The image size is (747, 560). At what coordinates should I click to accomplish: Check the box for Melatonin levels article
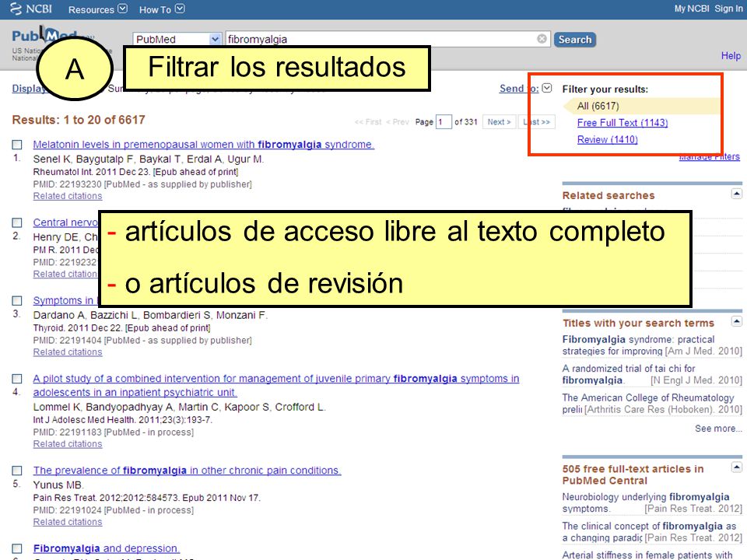pyautogui.click(x=17, y=145)
